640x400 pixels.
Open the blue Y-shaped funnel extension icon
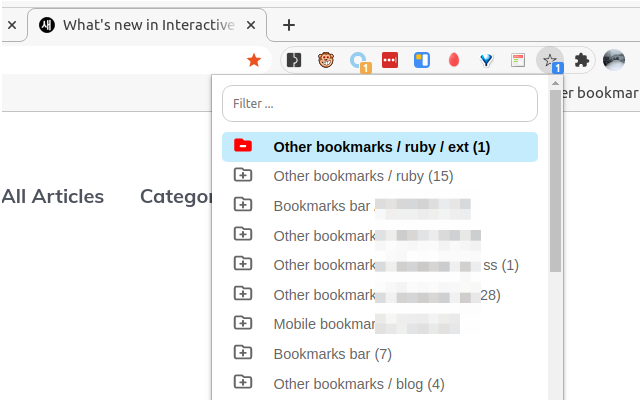tap(486, 60)
